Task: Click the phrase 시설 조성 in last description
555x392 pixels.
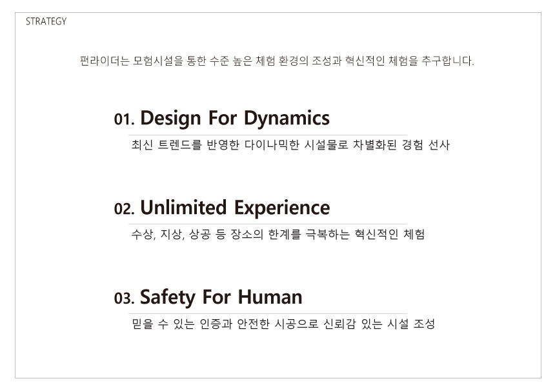Action: pos(411,324)
